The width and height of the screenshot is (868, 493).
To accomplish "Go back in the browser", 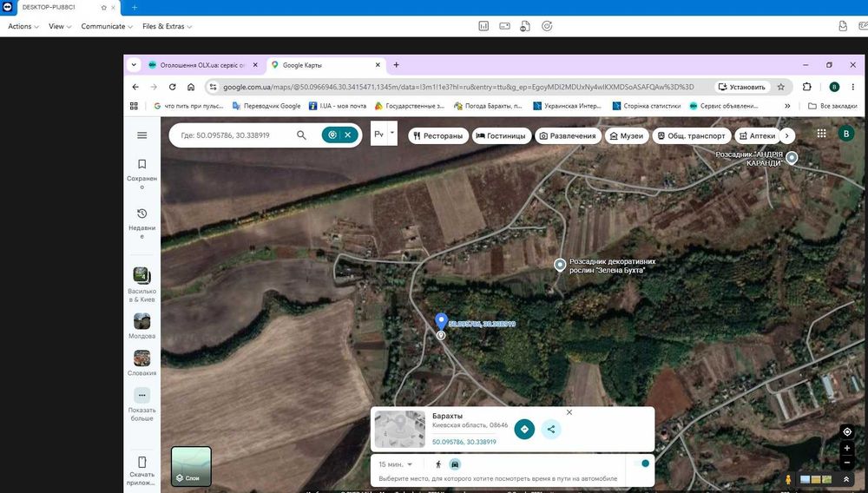I will click(x=135, y=87).
